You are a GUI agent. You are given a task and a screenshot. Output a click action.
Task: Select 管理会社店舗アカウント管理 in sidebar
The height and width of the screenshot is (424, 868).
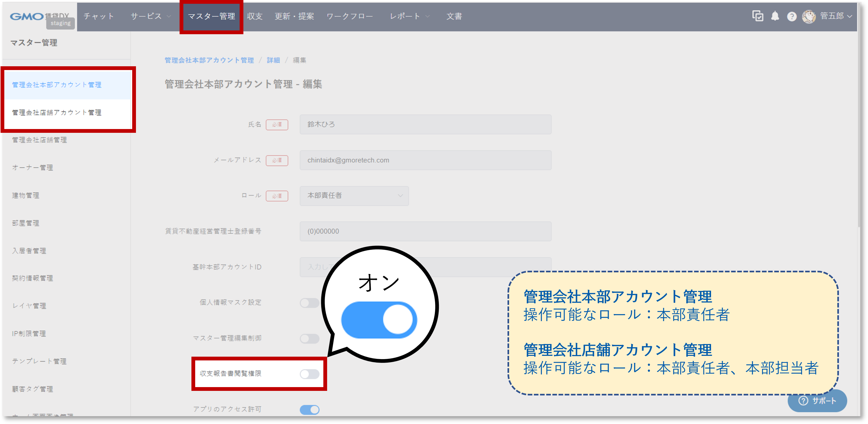tap(67, 113)
